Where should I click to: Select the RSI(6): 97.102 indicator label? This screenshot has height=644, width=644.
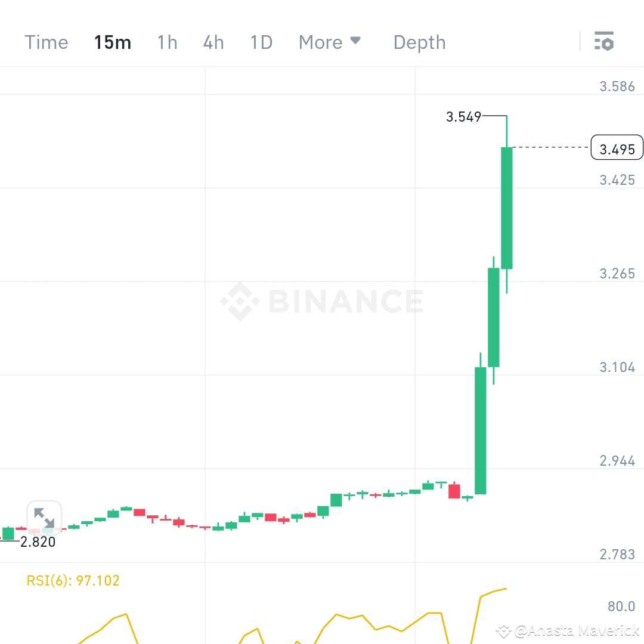coord(73,580)
